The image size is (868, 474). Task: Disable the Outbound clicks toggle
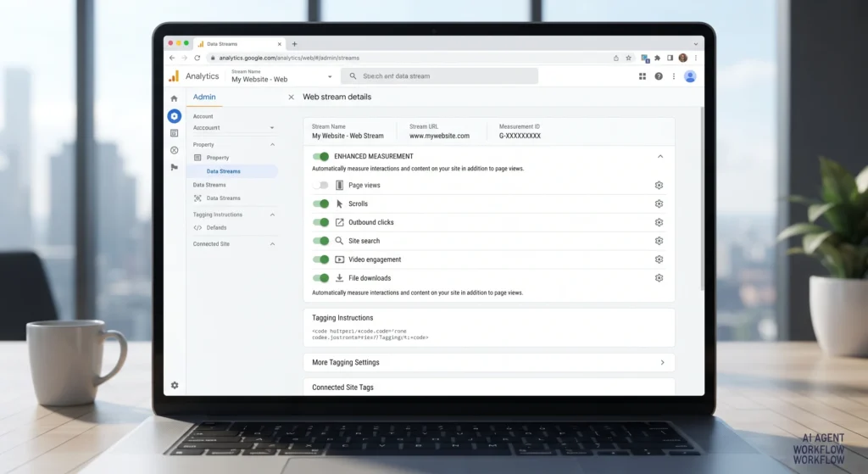click(x=320, y=222)
